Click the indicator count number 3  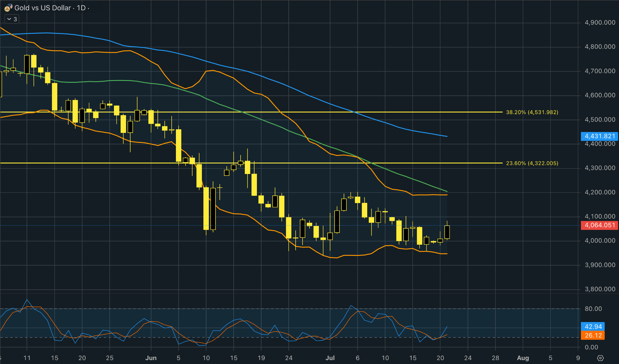(x=15, y=19)
